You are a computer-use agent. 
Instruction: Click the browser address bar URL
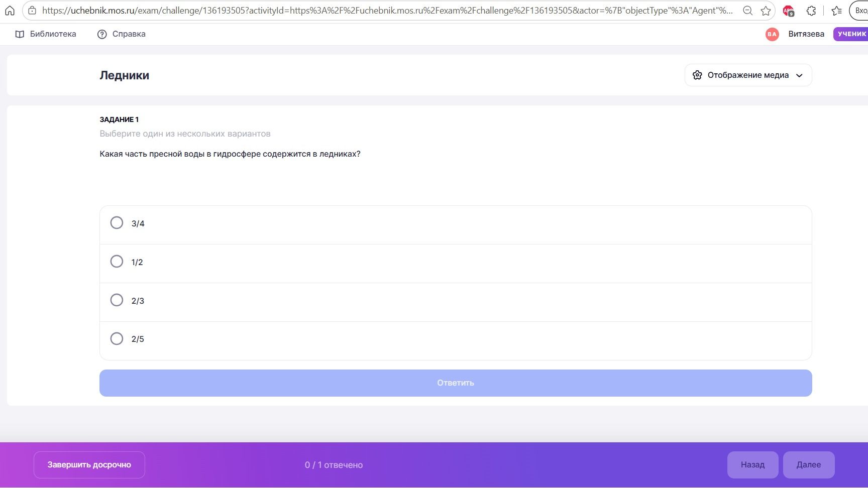387,11
